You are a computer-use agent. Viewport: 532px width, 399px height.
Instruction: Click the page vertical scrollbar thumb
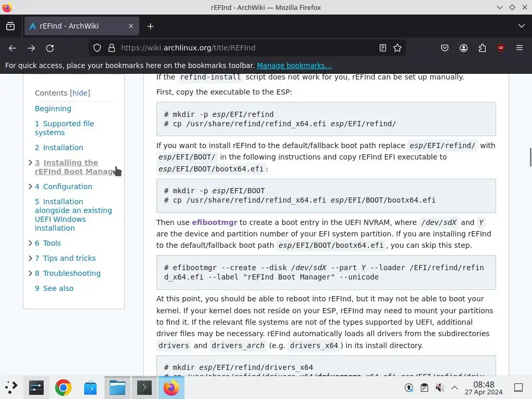(x=530, y=157)
